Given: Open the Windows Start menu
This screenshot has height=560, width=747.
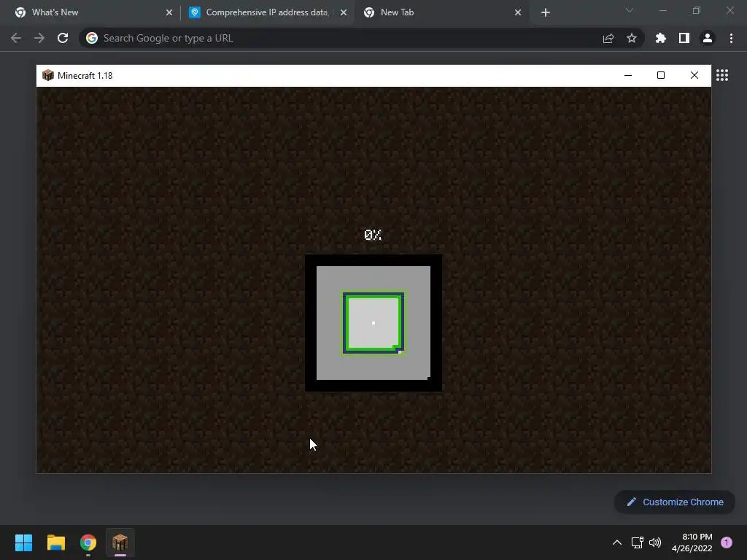Looking at the screenshot, I should pyautogui.click(x=23, y=542).
